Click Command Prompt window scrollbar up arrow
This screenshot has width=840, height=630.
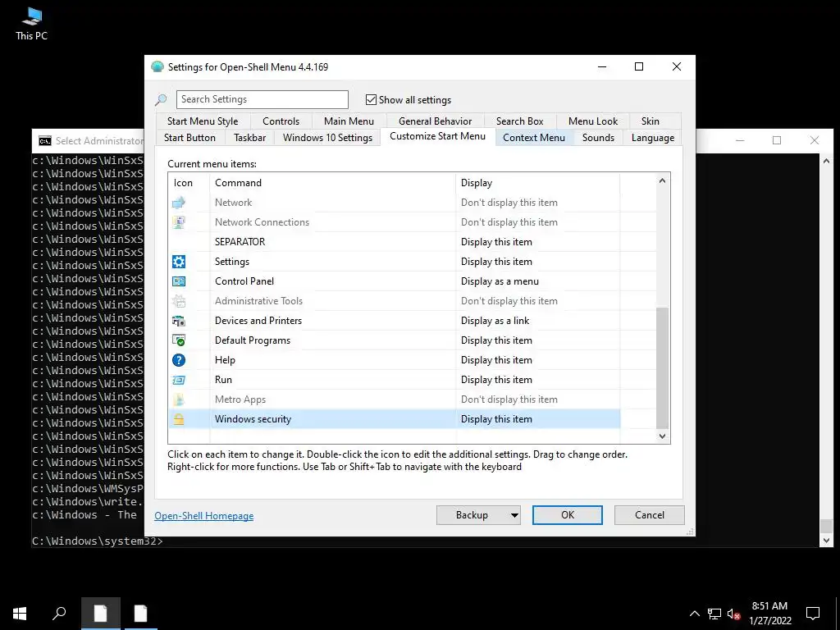click(827, 161)
